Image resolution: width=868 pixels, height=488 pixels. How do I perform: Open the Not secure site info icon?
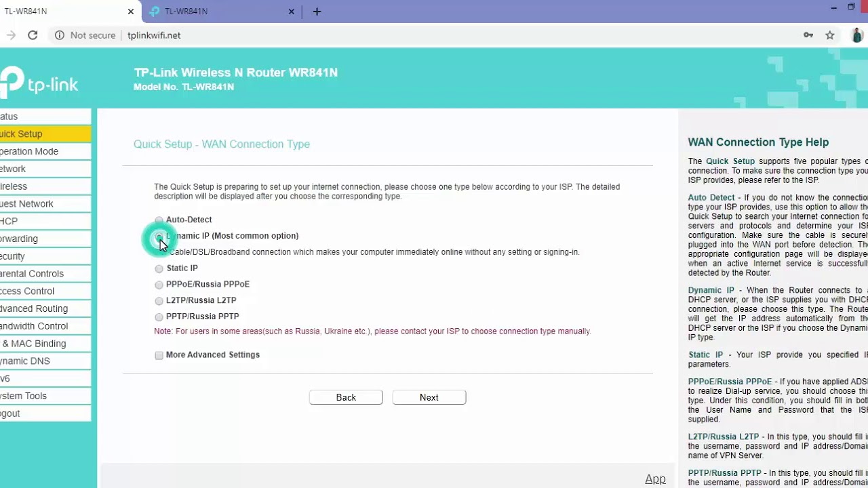point(60,35)
